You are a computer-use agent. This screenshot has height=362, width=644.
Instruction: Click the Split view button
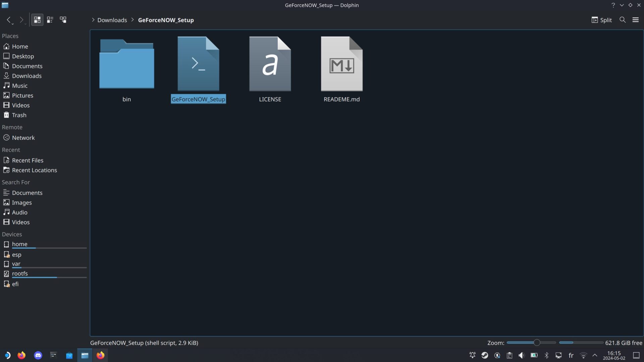tap(601, 20)
